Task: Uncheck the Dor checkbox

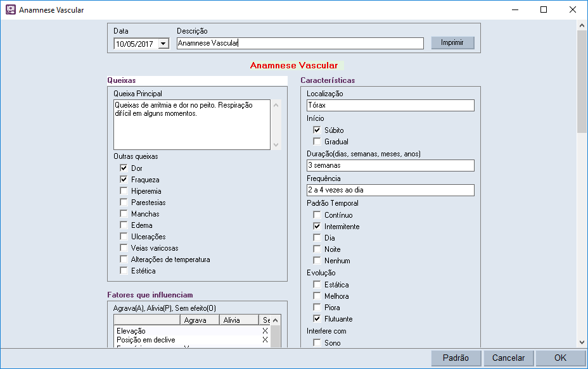Action: point(124,169)
